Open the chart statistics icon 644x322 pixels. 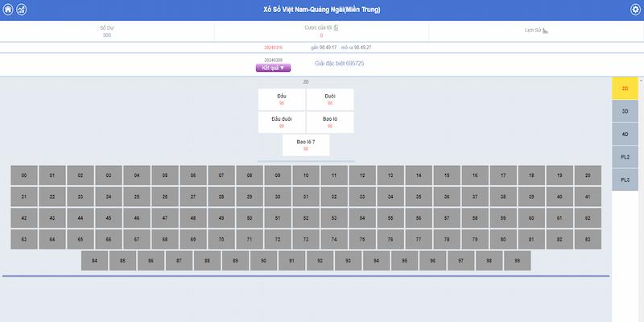21,10
